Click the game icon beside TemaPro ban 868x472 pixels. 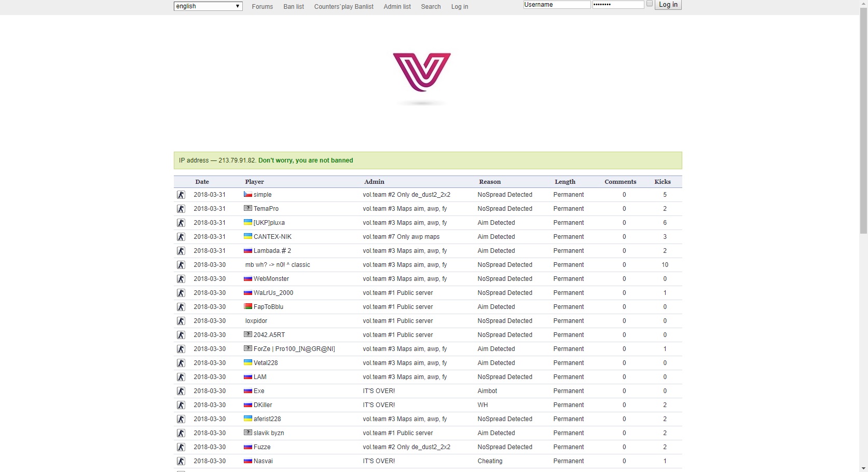(x=181, y=209)
